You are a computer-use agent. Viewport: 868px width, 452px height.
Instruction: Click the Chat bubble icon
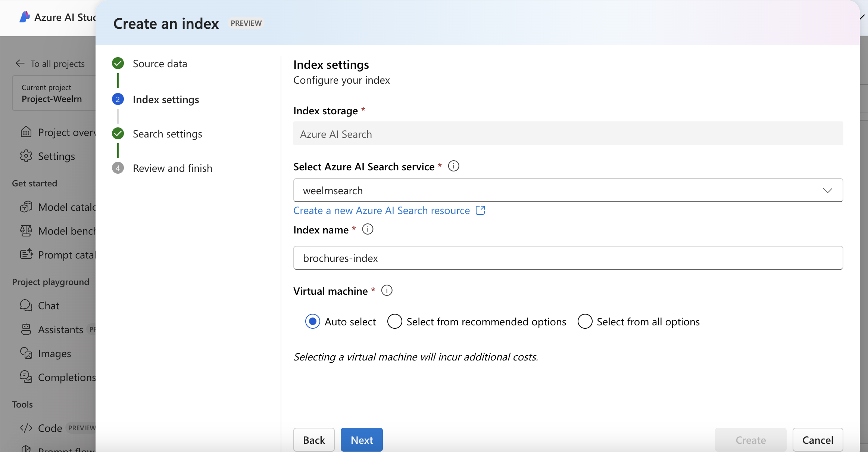pos(26,306)
